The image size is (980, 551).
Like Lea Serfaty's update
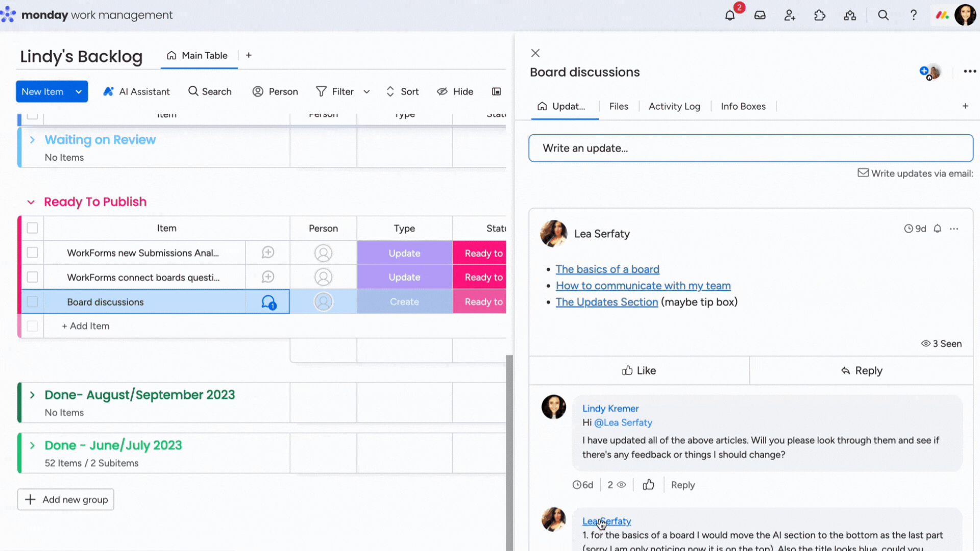[639, 370]
